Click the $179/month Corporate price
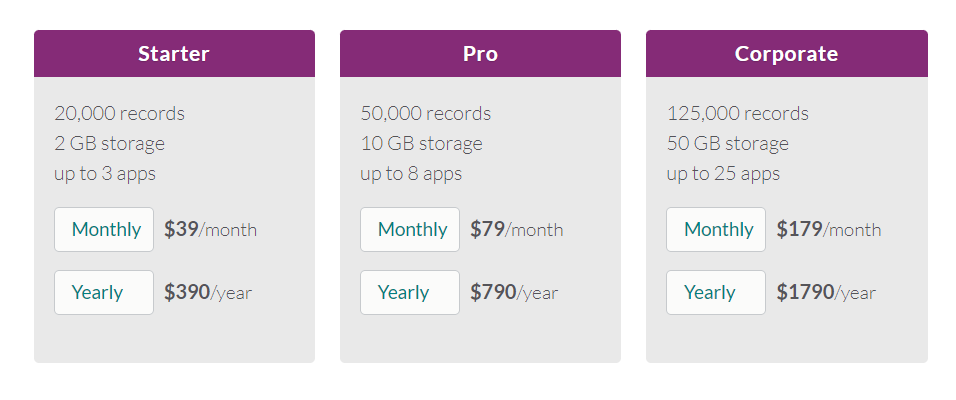Image resolution: width=956 pixels, height=400 pixels. point(828,230)
